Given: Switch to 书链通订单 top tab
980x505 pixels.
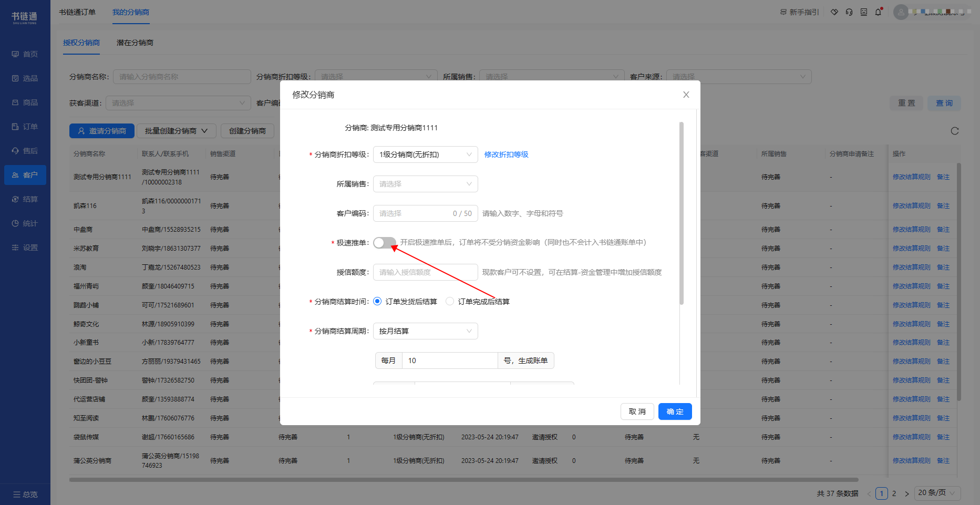Looking at the screenshot, I should [77, 12].
